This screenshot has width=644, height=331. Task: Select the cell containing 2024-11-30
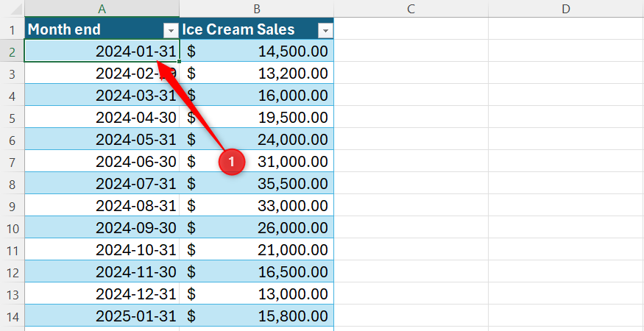point(102,272)
